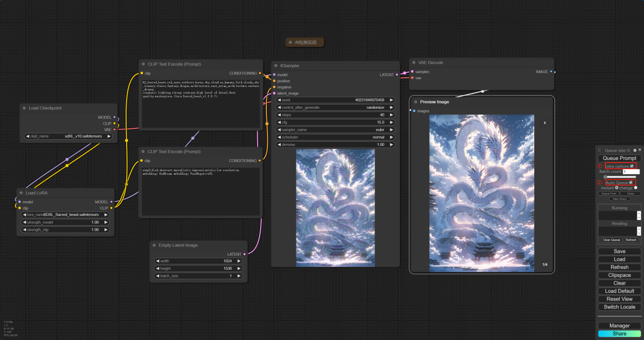Lower cfg with its left arrow

pyautogui.click(x=280, y=122)
